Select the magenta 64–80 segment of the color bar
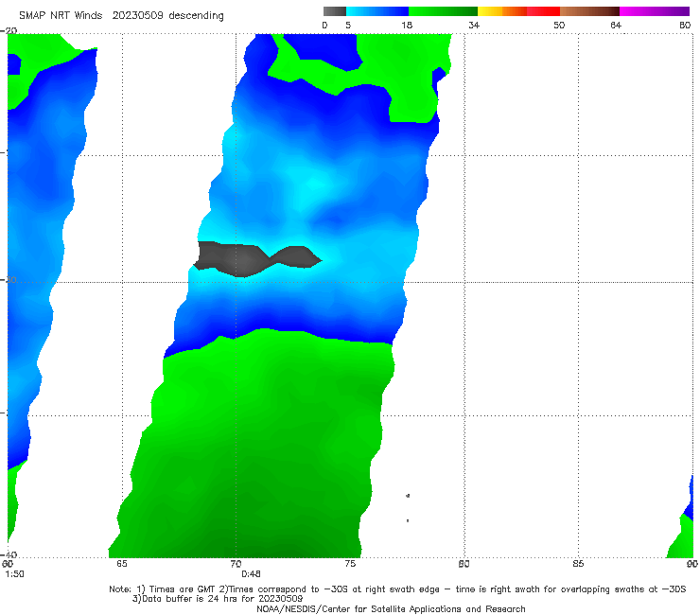Image resolution: width=700 pixels, height=615 pixels. click(655, 11)
